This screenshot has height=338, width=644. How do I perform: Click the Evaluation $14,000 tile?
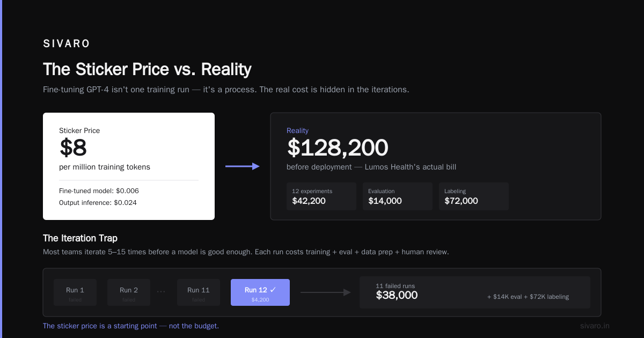pos(398,196)
